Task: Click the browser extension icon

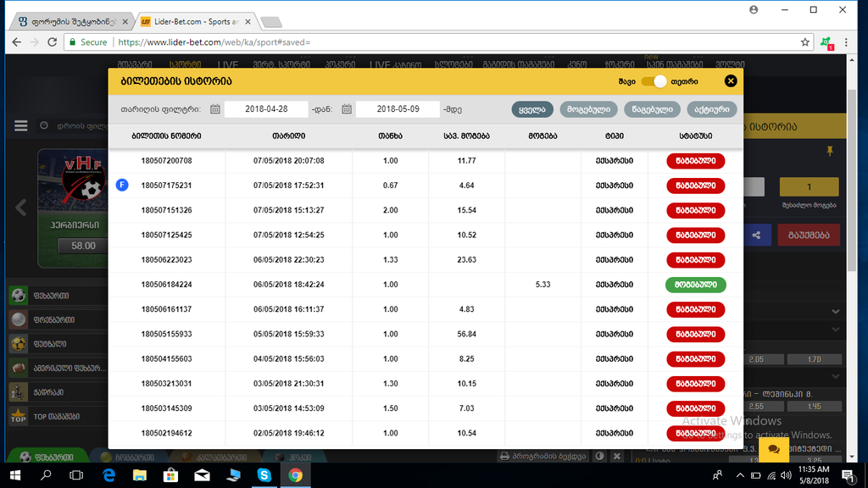Action: (x=826, y=42)
